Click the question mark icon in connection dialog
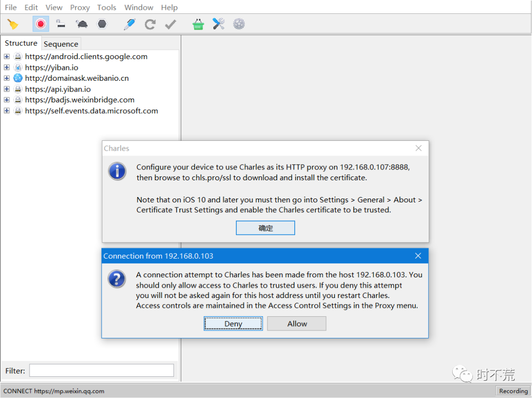This screenshot has width=532, height=398. click(x=117, y=279)
